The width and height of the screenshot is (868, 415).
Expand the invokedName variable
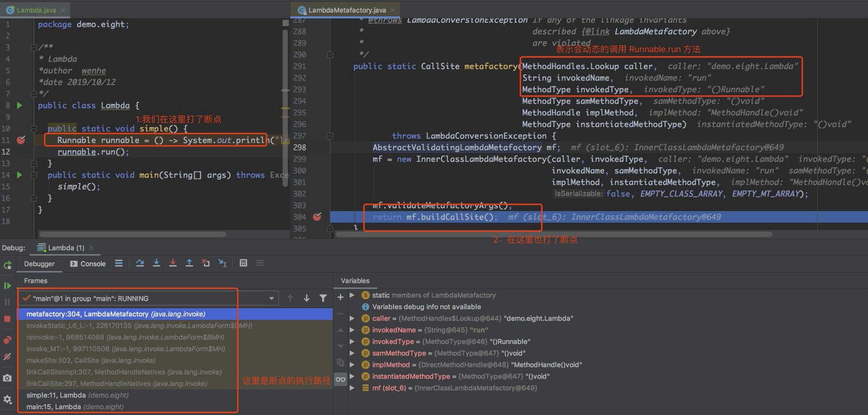(352, 329)
